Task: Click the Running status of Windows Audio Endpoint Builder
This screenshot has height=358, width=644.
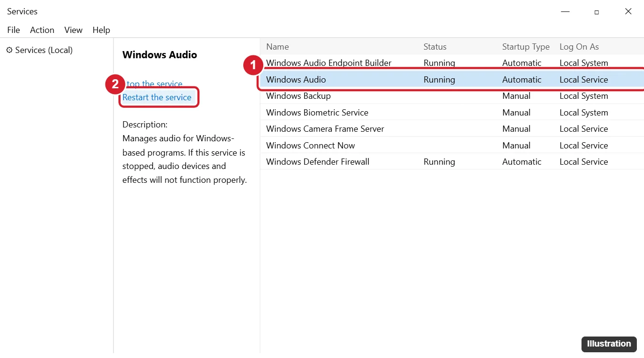Action: (x=439, y=63)
